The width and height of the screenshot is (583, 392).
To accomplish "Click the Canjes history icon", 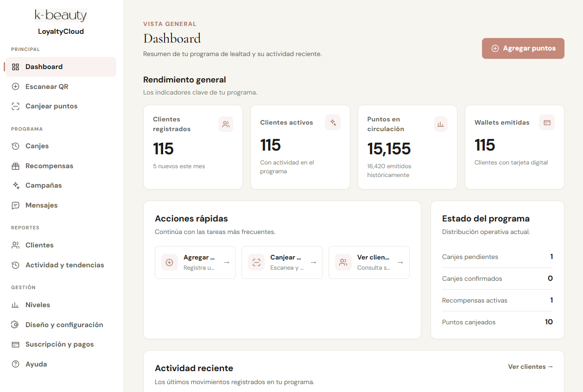I will point(15,146).
